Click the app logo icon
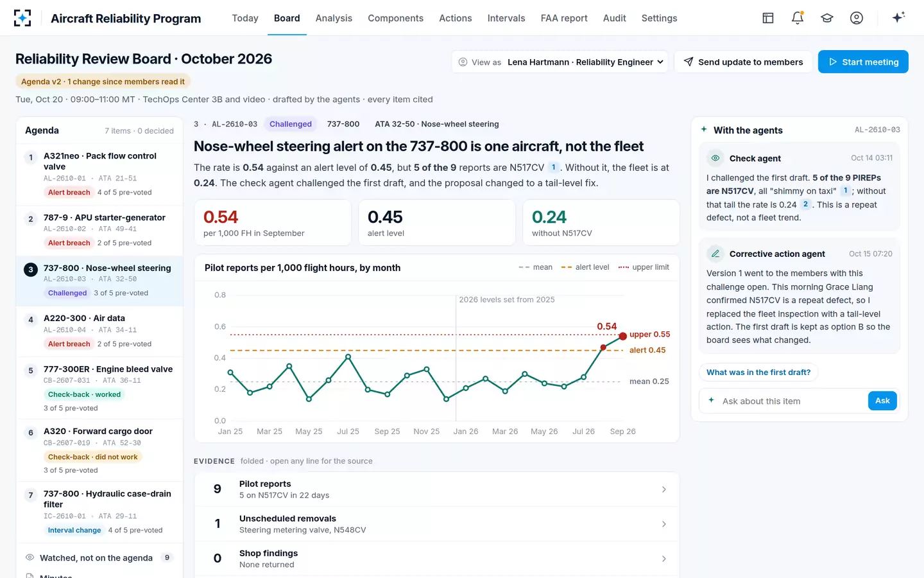924x578 pixels. pyautogui.click(x=22, y=18)
